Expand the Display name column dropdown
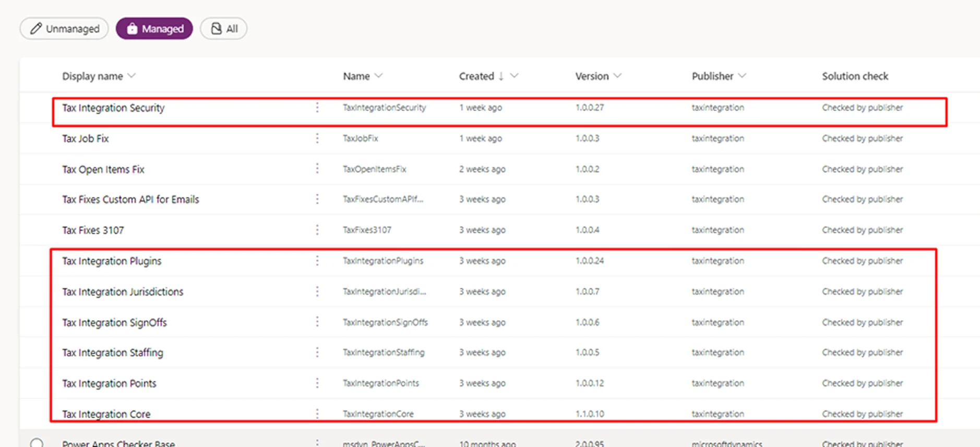The height and width of the screenshot is (447, 980). click(132, 76)
